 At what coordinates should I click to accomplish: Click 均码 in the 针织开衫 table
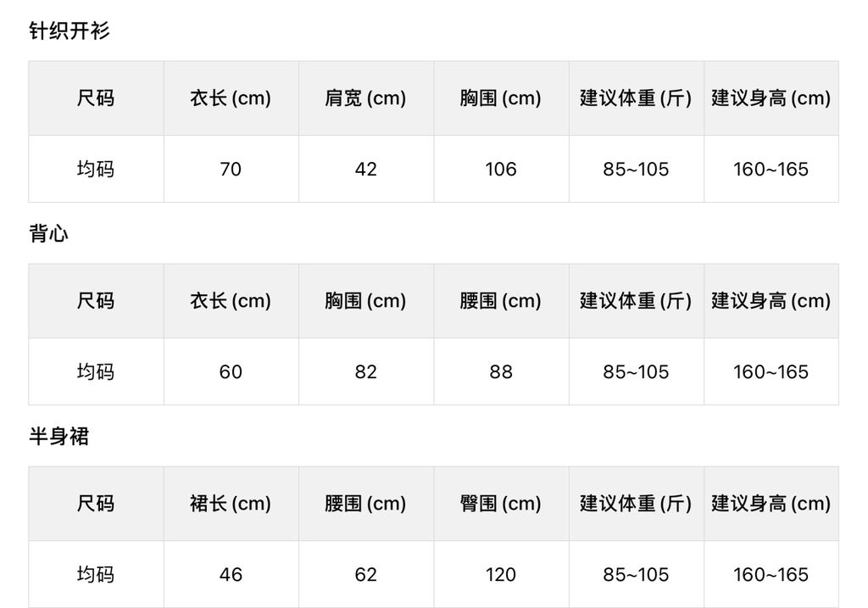96,170
